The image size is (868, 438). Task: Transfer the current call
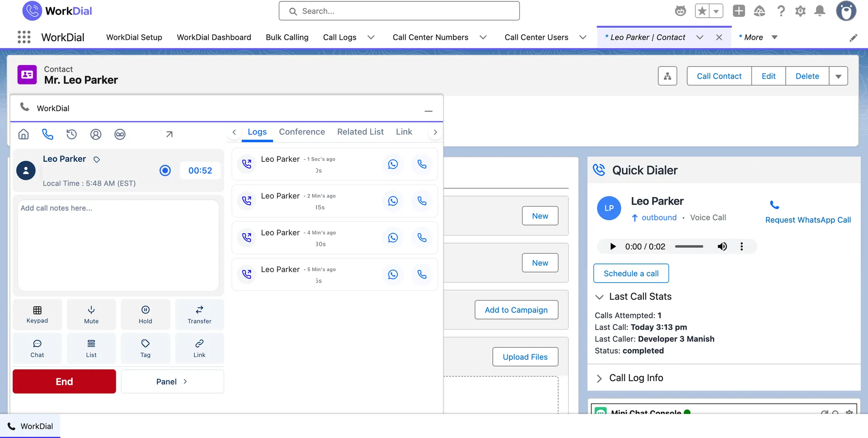click(x=199, y=314)
